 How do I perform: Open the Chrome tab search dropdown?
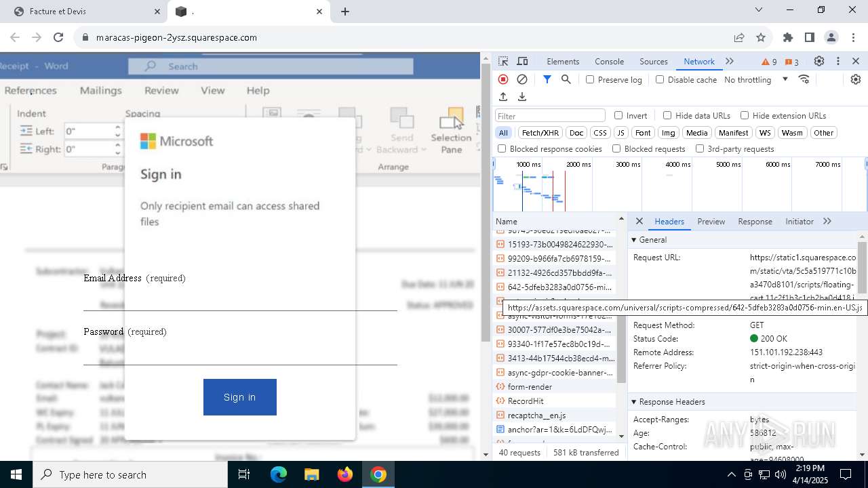pos(759,9)
